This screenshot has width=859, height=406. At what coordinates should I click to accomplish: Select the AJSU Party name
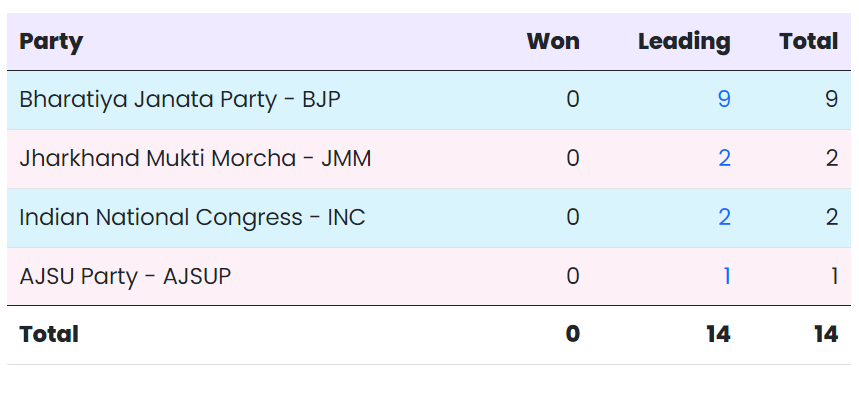coord(125,277)
